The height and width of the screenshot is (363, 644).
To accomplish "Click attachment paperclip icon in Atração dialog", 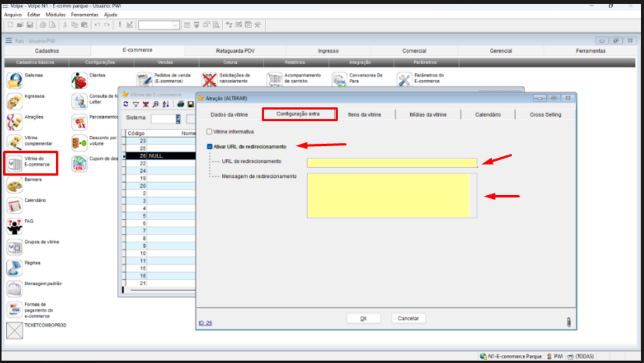I will (x=568, y=322).
